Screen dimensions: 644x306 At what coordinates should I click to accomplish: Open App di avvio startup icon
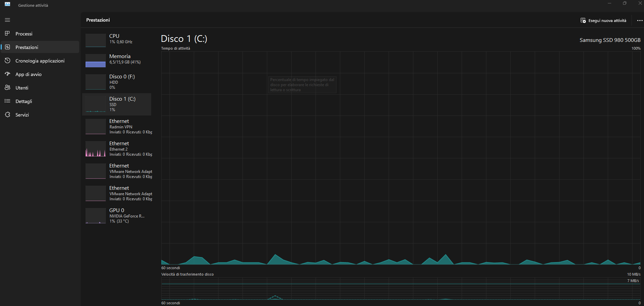pos(7,74)
